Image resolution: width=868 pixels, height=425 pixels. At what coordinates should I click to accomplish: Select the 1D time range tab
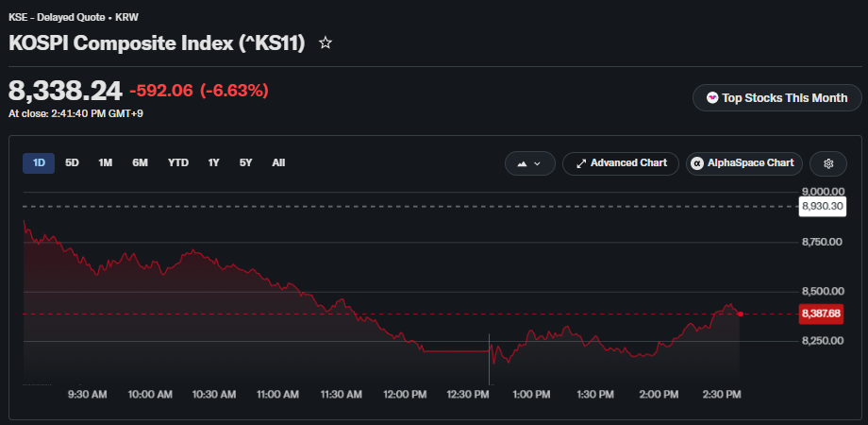click(x=39, y=162)
